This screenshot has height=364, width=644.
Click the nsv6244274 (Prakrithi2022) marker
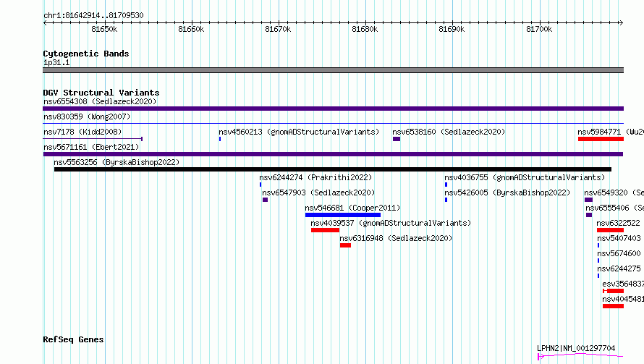tap(260, 185)
